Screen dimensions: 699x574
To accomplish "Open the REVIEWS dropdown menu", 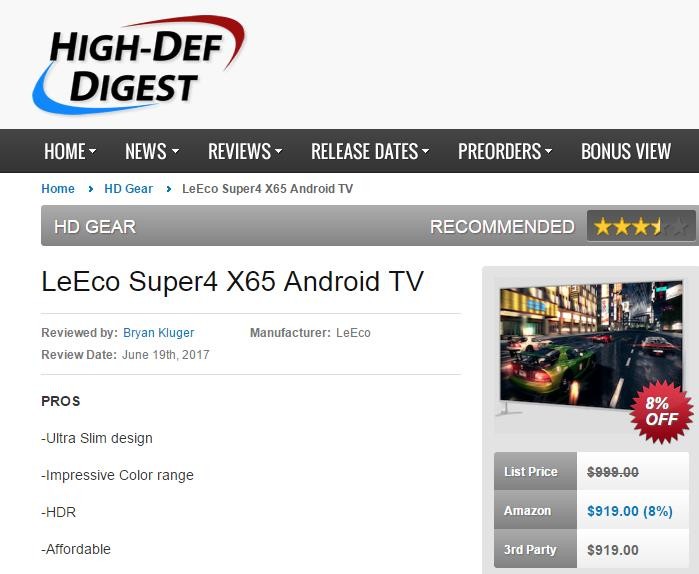I will click(x=245, y=151).
